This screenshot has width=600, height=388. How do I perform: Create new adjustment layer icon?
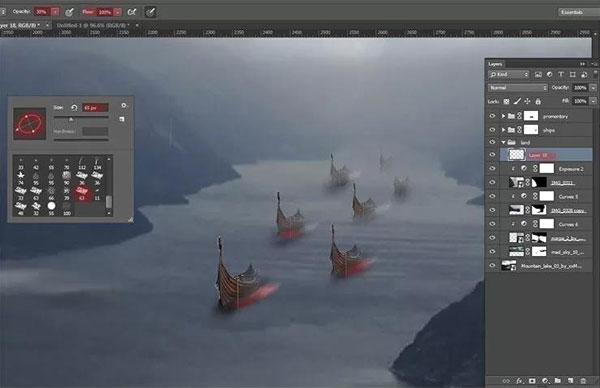pos(545,381)
